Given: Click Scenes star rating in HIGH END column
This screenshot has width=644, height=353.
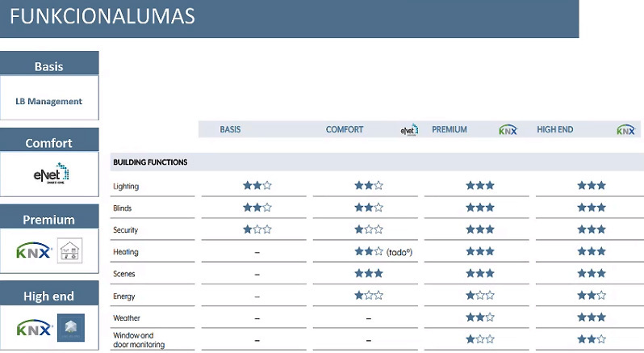Looking at the screenshot, I should click(x=592, y=273).
